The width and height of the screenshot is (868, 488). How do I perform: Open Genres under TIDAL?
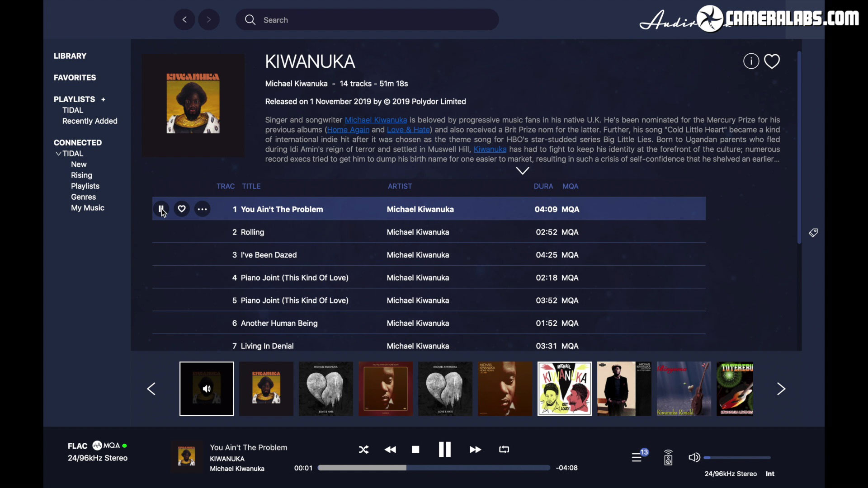(x=83, y=197)
